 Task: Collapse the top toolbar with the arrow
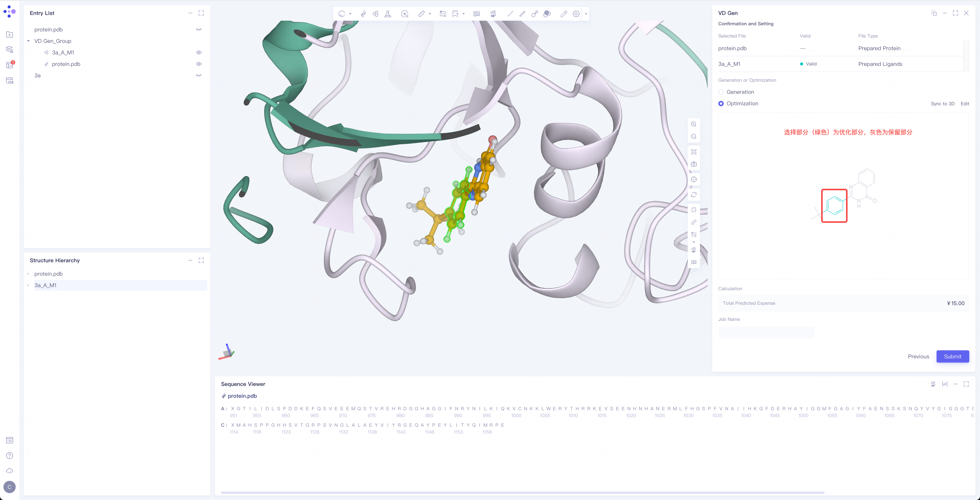click(586, 14)
